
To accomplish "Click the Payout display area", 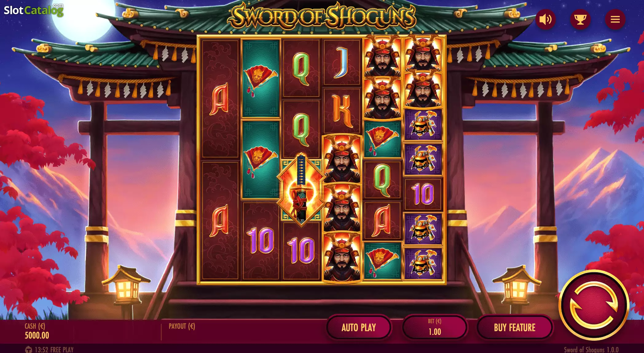I will point(182,326).
